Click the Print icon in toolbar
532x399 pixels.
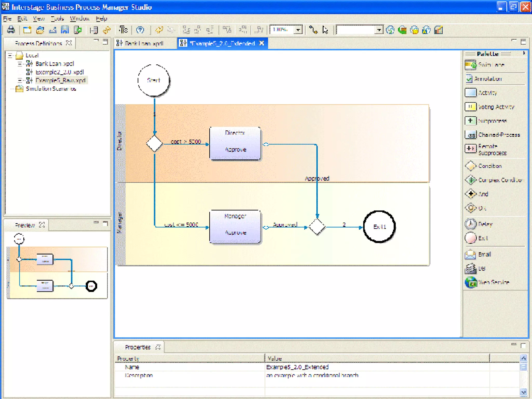[11, 30]
